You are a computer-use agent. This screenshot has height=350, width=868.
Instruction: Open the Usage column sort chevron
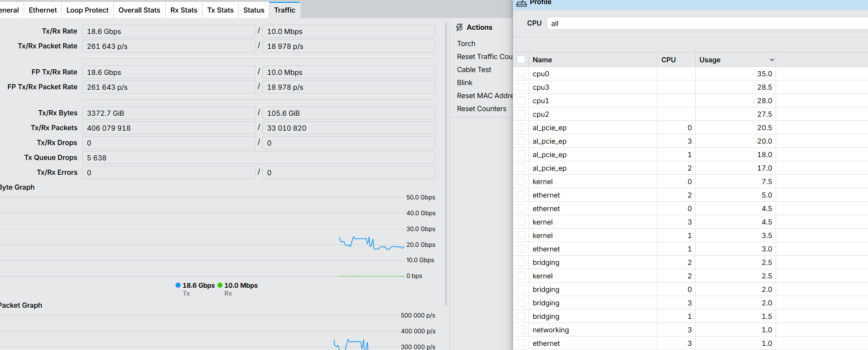click(x=772, y=60)
